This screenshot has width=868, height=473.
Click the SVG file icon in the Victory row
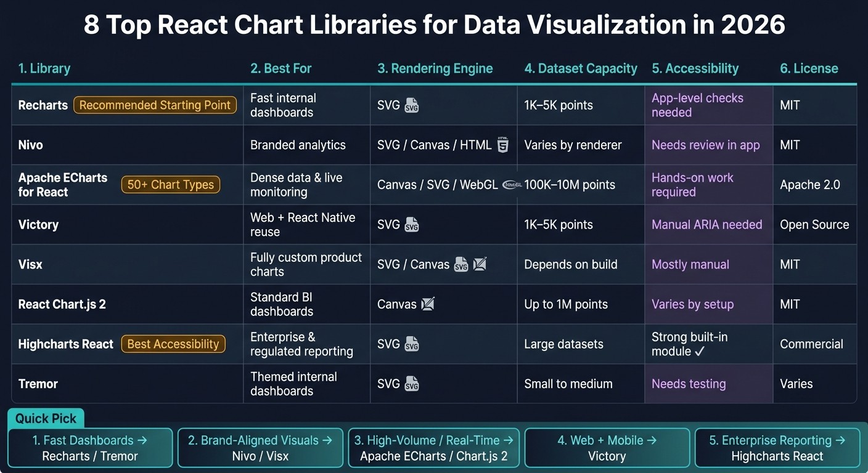click(412, 225)
